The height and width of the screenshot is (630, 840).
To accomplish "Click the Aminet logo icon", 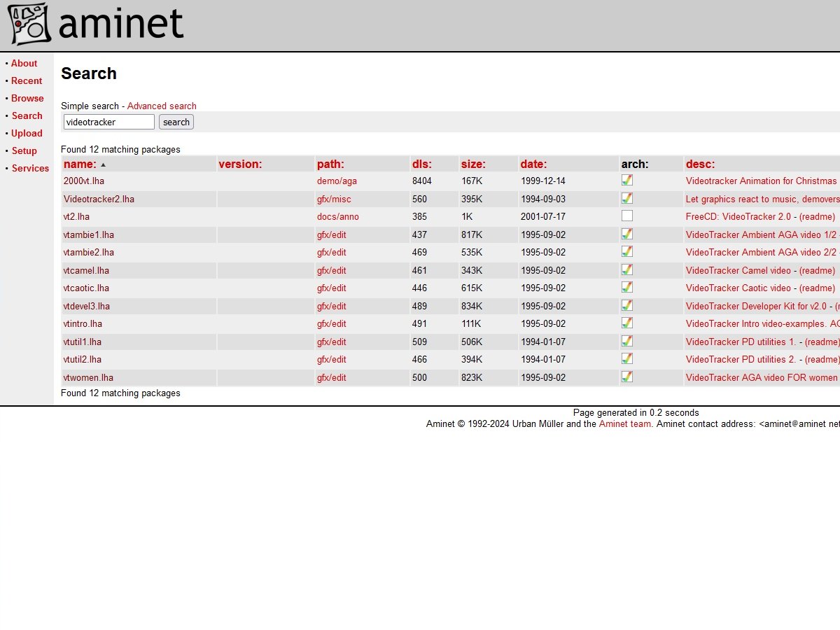I will tap(29, 24).
